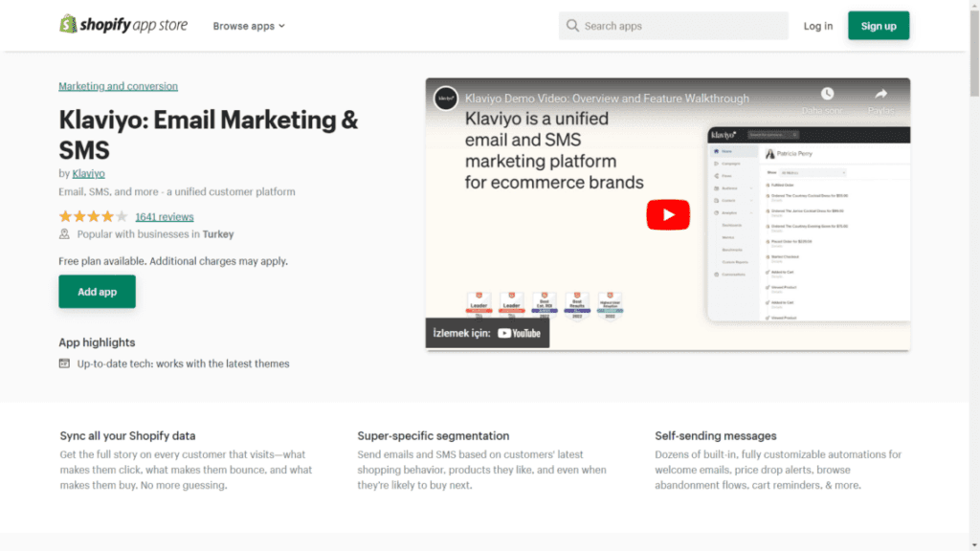The image size is (980, 551).
Task: Click the Log in link
Action: (817, 26)
